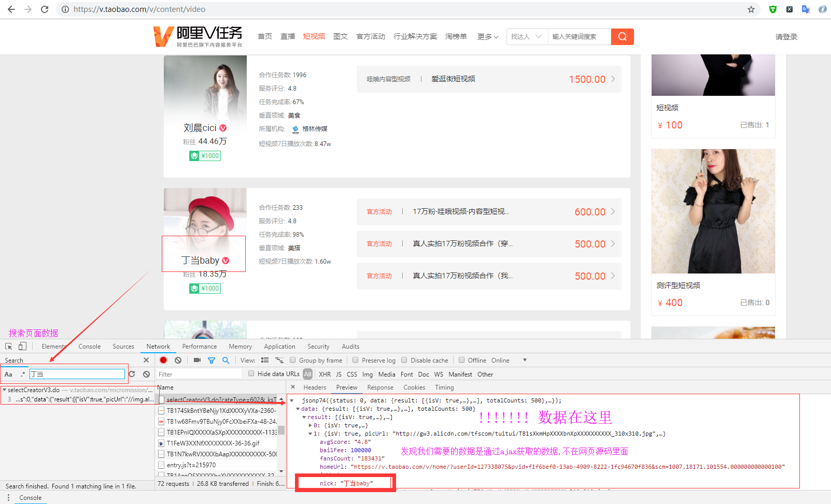The height and width of the screenshot is (504, 831).
Task: Enable Group by frame checkbox
Action: 293,360
